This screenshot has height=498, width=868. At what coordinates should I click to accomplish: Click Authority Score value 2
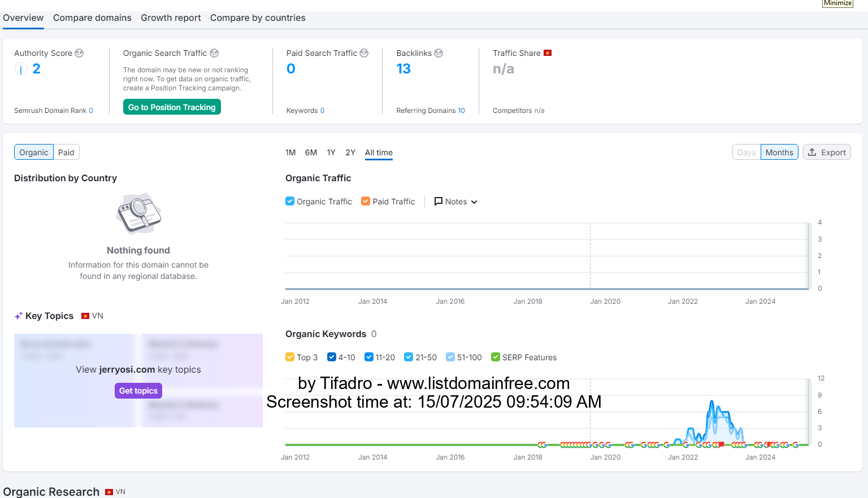(x=36, y=69)
